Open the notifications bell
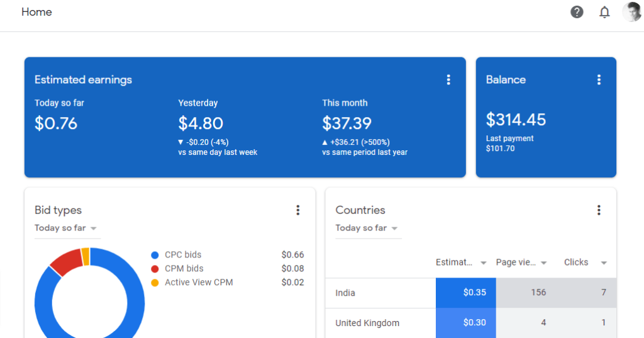The height and width of the screenshot is (338, 644). pyautogui.click(x=604, y=13)
